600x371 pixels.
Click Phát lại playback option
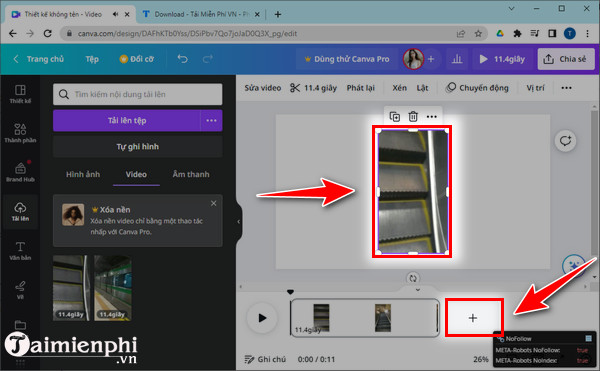point(360,88)
